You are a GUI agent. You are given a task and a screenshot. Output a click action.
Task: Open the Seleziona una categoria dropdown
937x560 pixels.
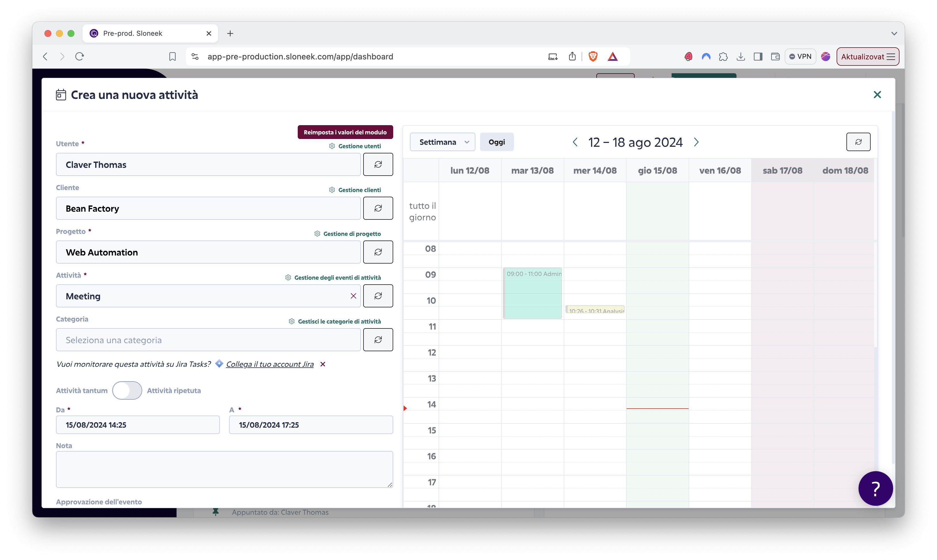point(208,340)
